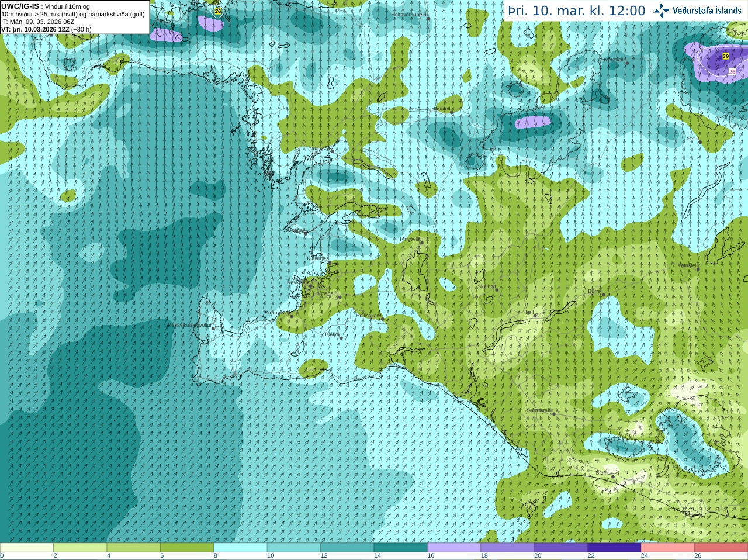Select the 2–4 m/s legend color
This screenshot has height=560, width=748.
point(80,548)
